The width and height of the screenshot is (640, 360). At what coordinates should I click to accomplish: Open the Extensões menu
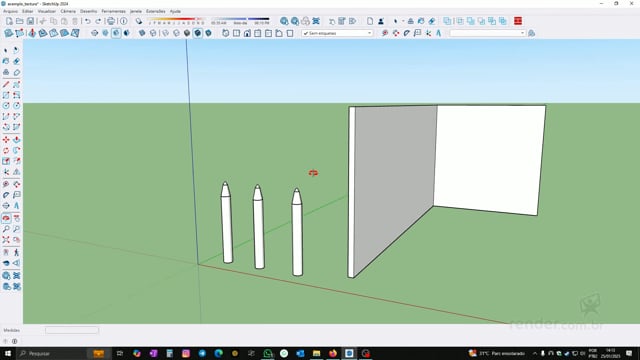pyautogui.click(x=156, y=11)
